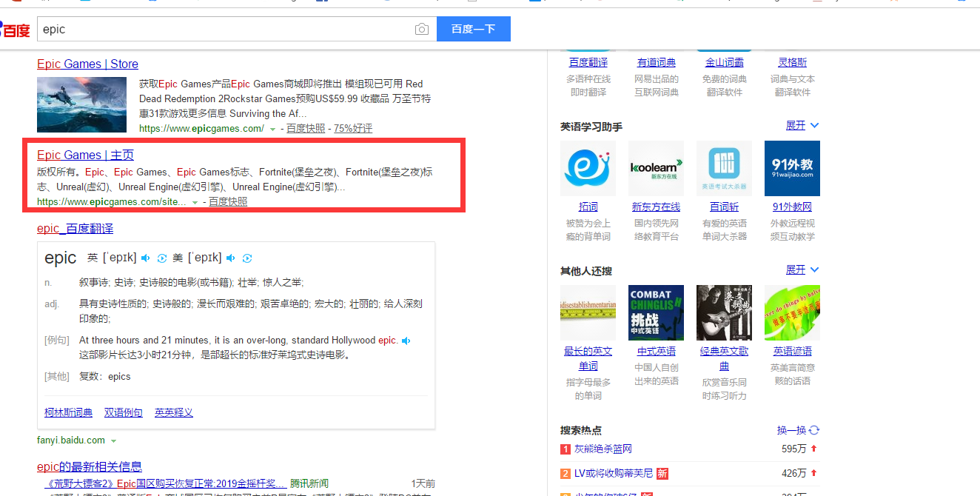Viewport: 980px width, 496px height.
Task: Open the 英语谚语 text link
Action: (x=793, y=352)
